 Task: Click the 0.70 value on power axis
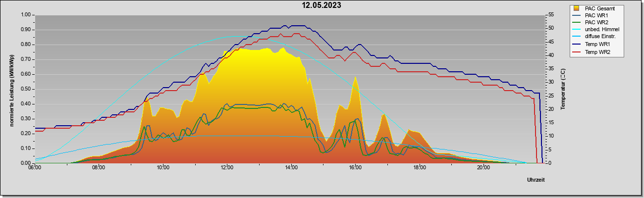coord(25,59)
